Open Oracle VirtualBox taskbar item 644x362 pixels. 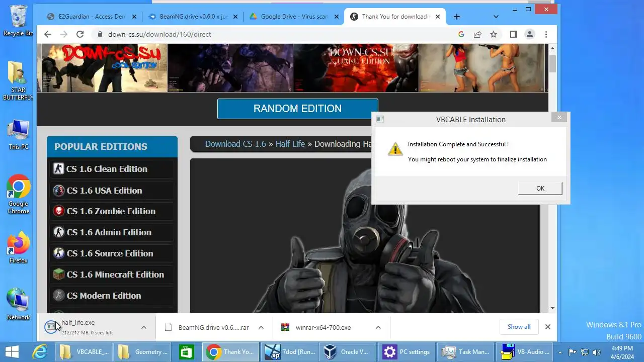tap(348, 352)
